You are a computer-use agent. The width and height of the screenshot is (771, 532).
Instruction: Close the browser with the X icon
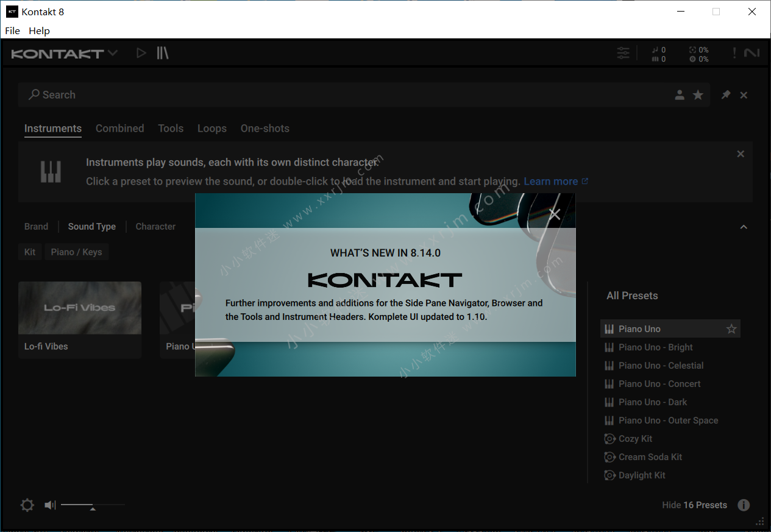click(744, 95)
